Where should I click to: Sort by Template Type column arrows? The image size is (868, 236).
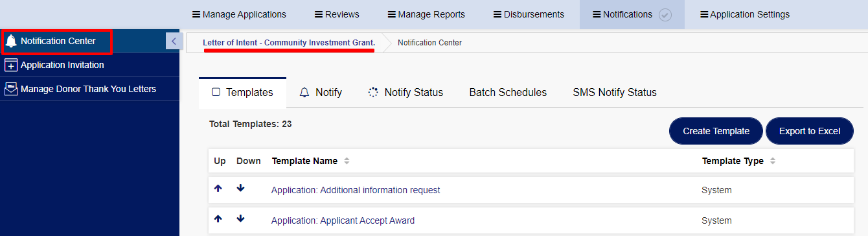(773, 161)
